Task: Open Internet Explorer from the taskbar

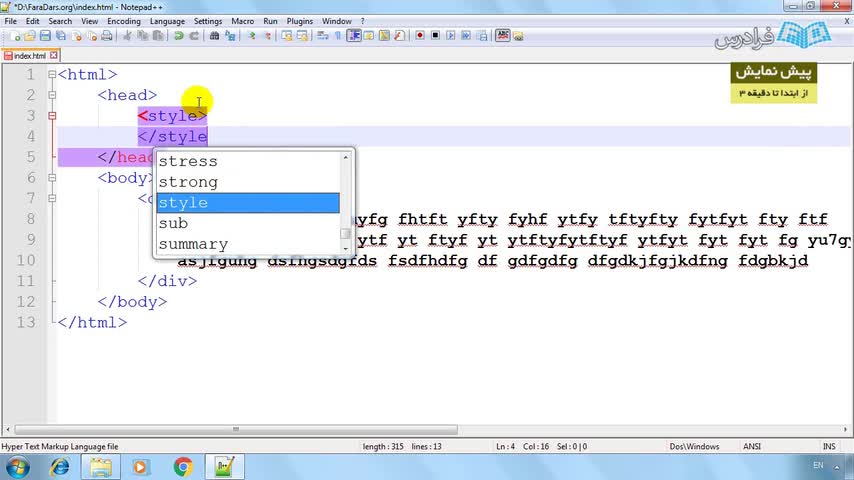Action: [x=59, y=467]
